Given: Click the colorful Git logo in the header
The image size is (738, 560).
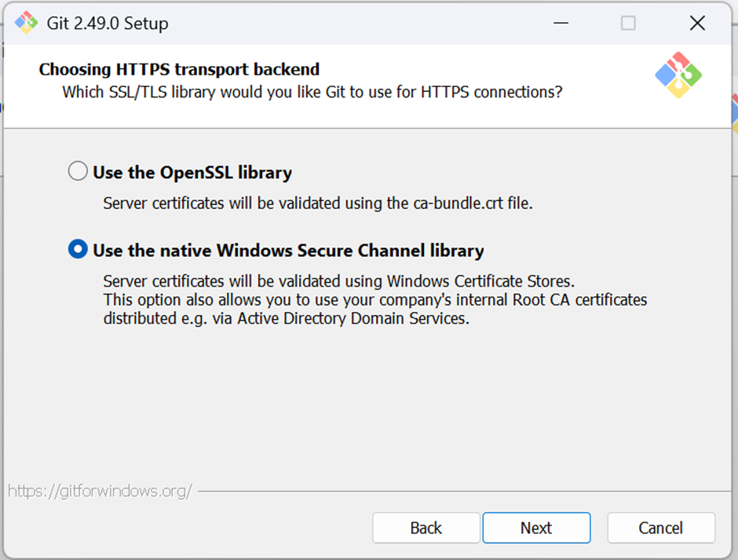Looking at the screenshot, I should [678, 75].
